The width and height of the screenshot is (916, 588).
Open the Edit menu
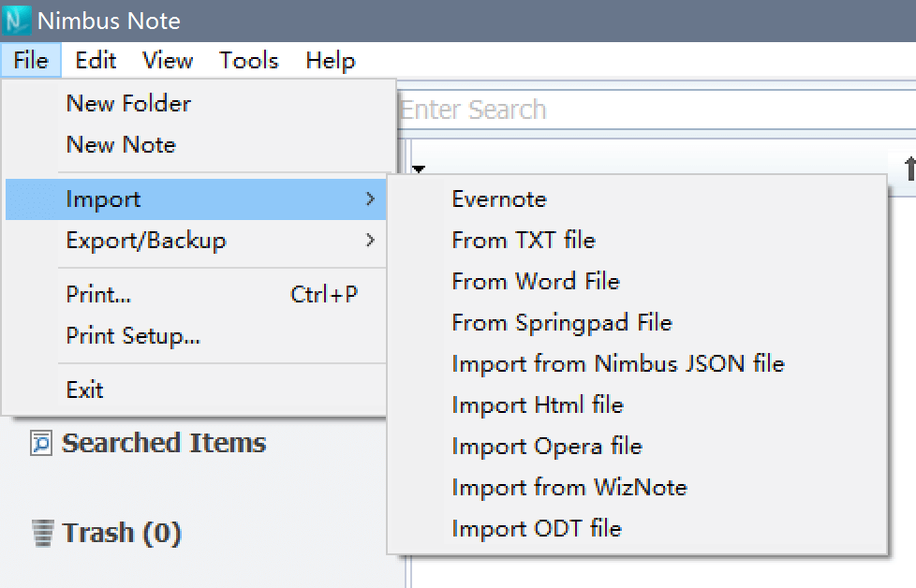pyautogui.click(x=96, y=60)
